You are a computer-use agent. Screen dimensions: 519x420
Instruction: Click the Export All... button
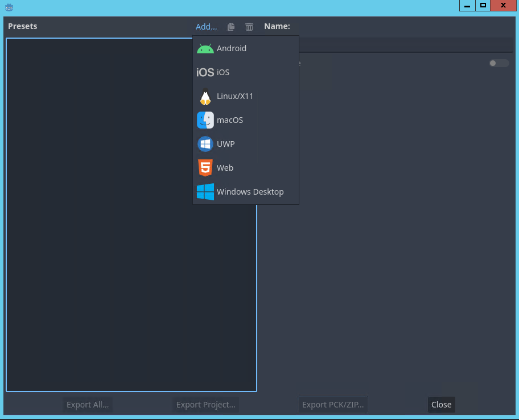(x=88, y=405)
